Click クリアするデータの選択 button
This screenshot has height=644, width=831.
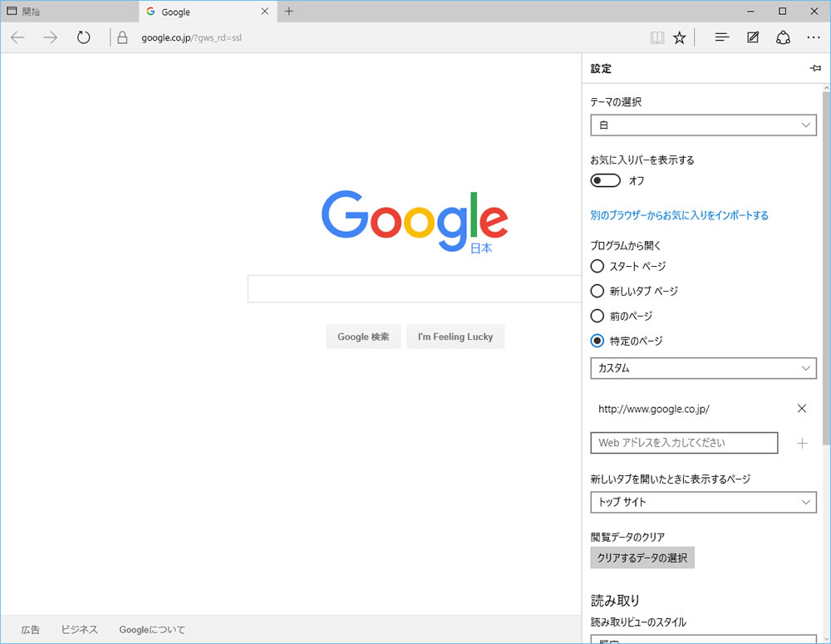642,558
